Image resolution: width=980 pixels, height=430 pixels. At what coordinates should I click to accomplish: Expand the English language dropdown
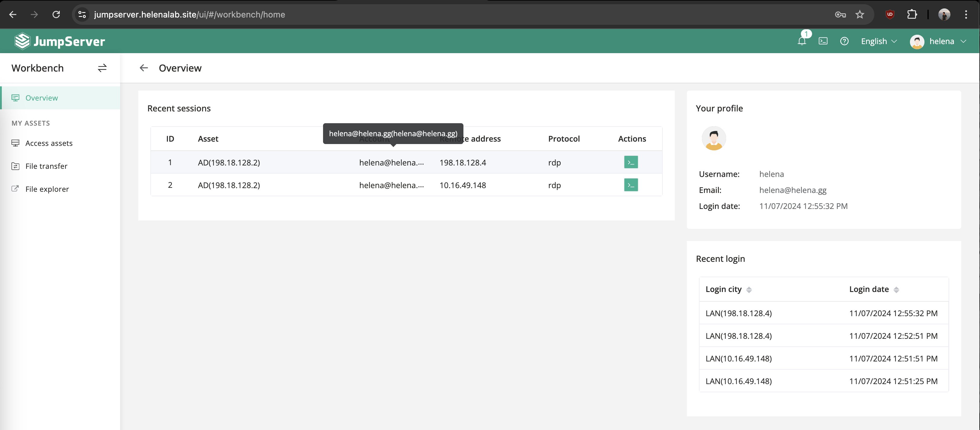coord(879,41)
